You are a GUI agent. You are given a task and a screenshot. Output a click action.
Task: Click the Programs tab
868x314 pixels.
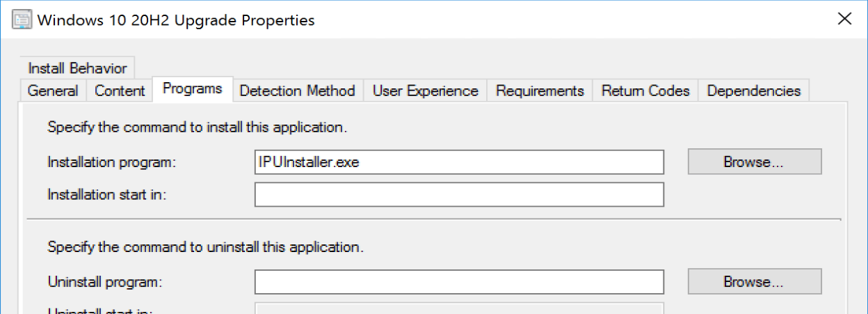(192, 89)
